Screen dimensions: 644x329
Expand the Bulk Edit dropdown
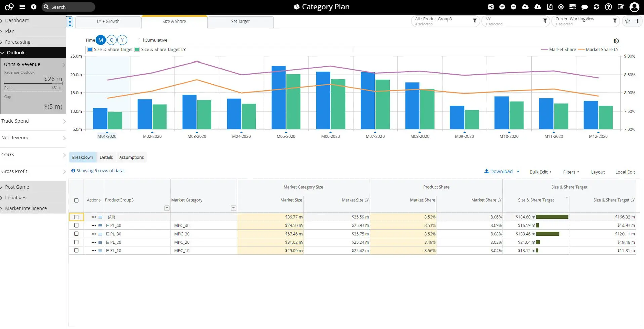tap(540, 172)
